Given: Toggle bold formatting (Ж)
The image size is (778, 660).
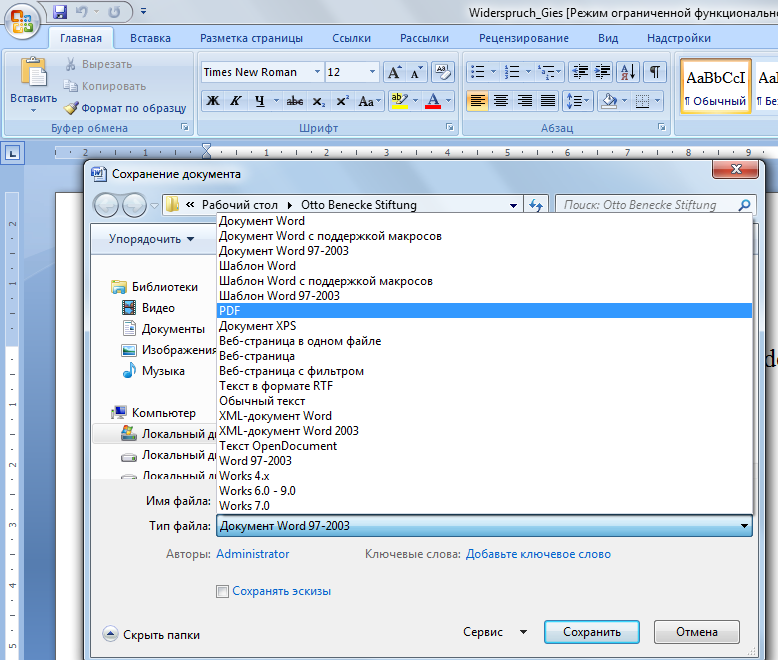Looking at the screenshot, I should pyautogui.click(x=213, y=101).
